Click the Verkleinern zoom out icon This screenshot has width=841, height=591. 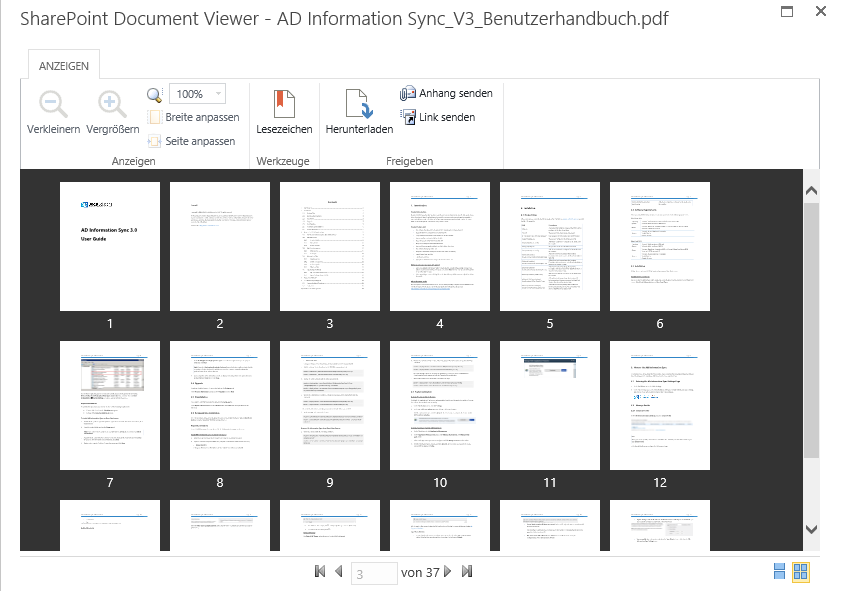[53, 104]
